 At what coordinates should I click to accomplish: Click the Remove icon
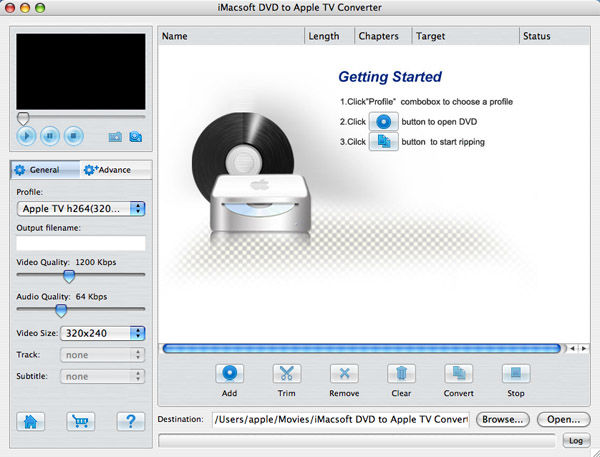[x=344, y=374]
